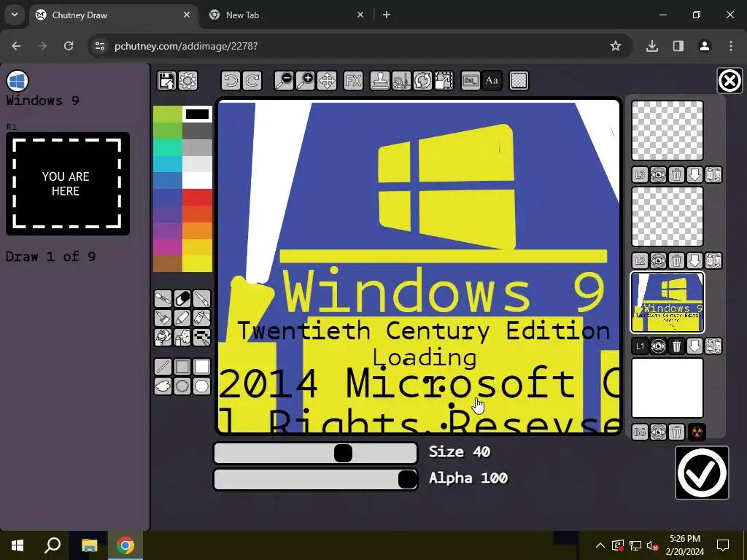Toggle visibility of layer L3
The image size is (747, 560).
click(x=659, y=175)
